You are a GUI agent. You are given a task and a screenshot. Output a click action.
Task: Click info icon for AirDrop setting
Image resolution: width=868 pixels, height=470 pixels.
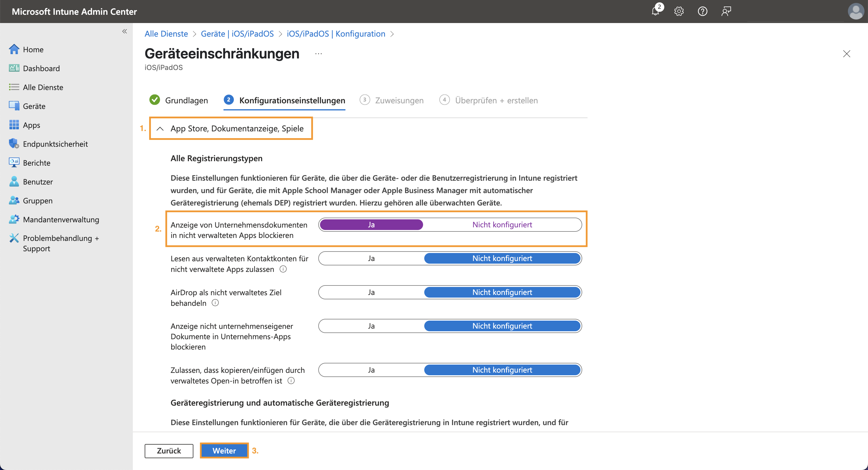[x=215, y=303]
